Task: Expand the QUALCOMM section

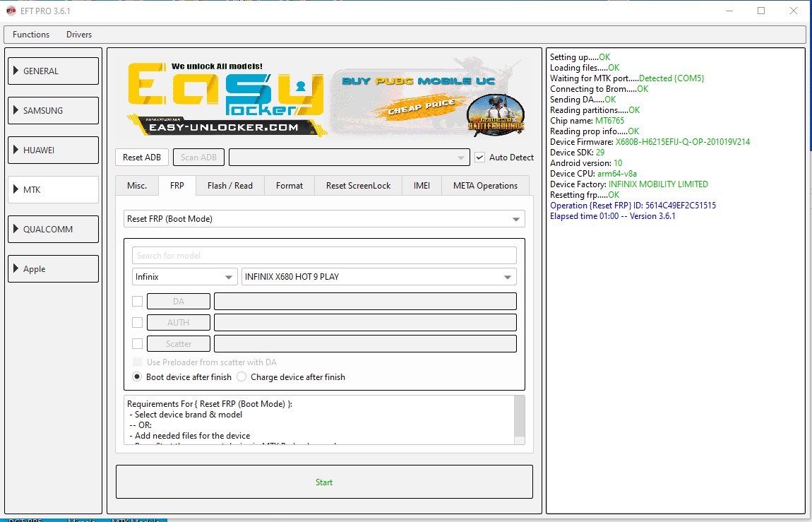Action: coord(54,229)
